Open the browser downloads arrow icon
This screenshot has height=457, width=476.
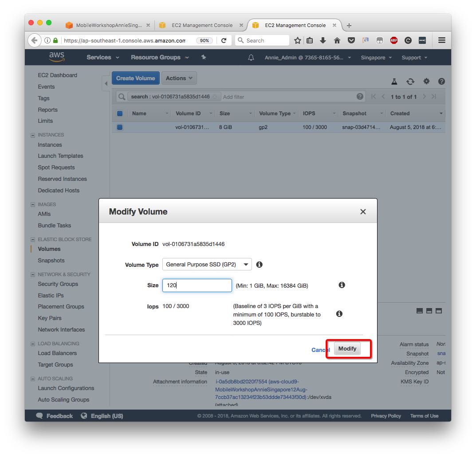pyautogui.click(x=323, y=40)
